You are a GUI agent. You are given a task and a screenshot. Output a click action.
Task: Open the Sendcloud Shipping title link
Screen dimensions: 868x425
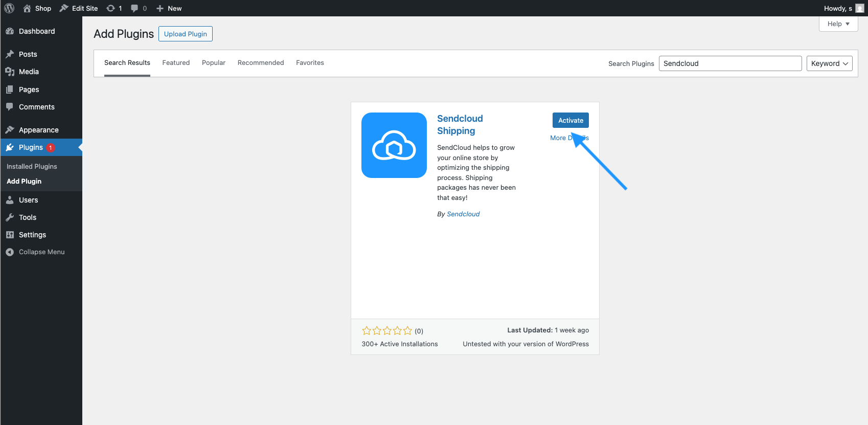pos(460,125)
